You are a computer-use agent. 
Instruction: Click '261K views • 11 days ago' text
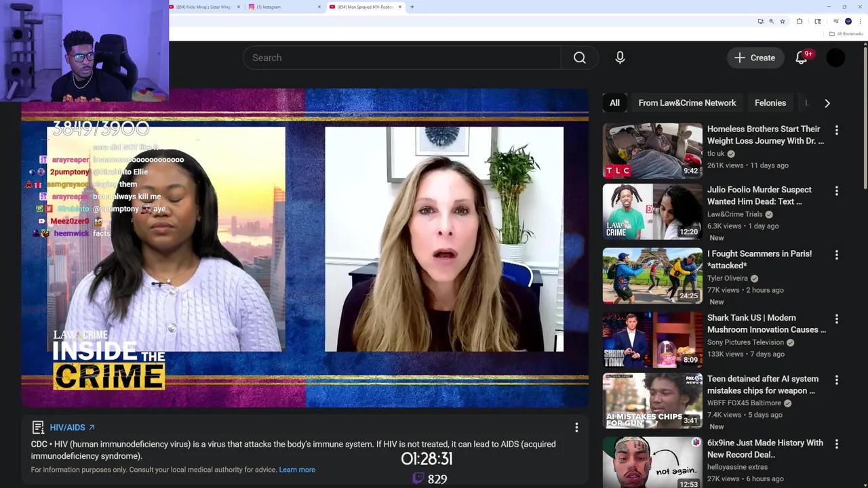(x=747, y=165)
